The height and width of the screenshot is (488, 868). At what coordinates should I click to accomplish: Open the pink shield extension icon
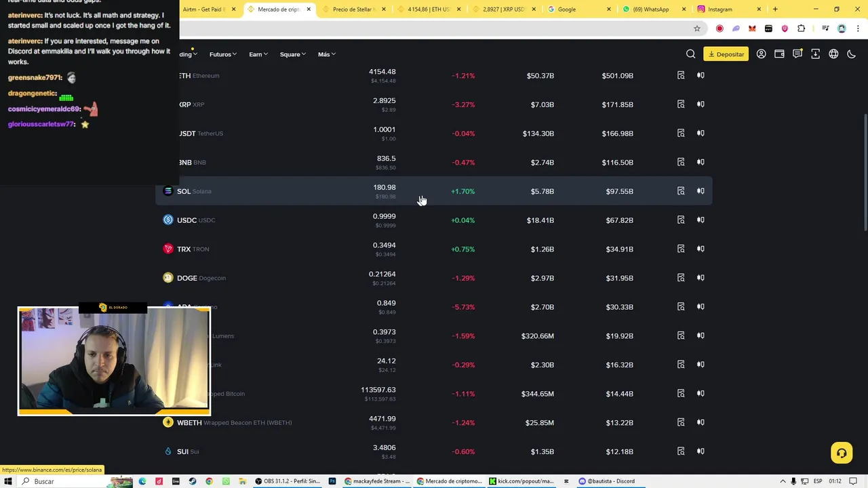point(785,28)
